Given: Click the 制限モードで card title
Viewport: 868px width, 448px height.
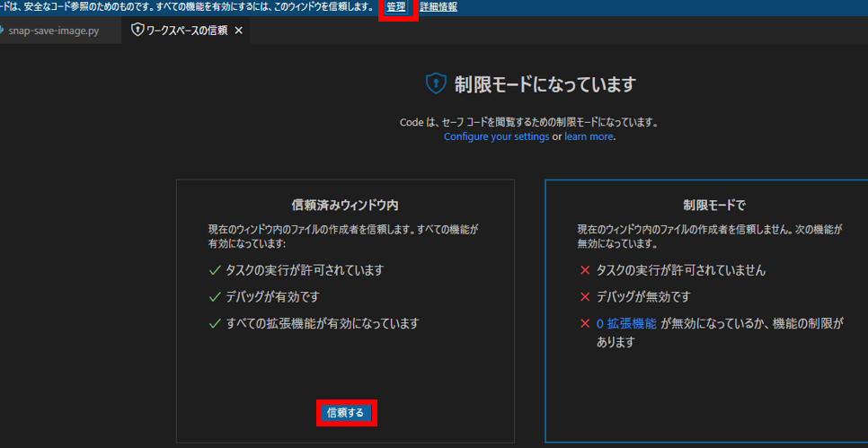Looking at the screenshot, I should 714,204.
